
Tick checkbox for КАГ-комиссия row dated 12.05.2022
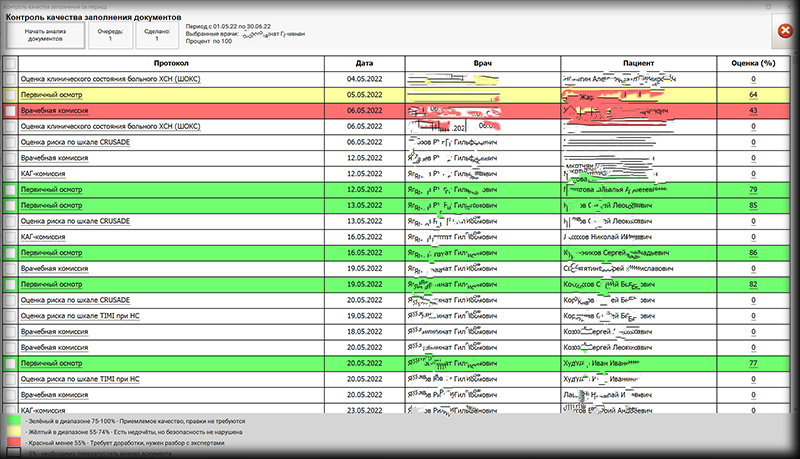(x=10, y=174)
